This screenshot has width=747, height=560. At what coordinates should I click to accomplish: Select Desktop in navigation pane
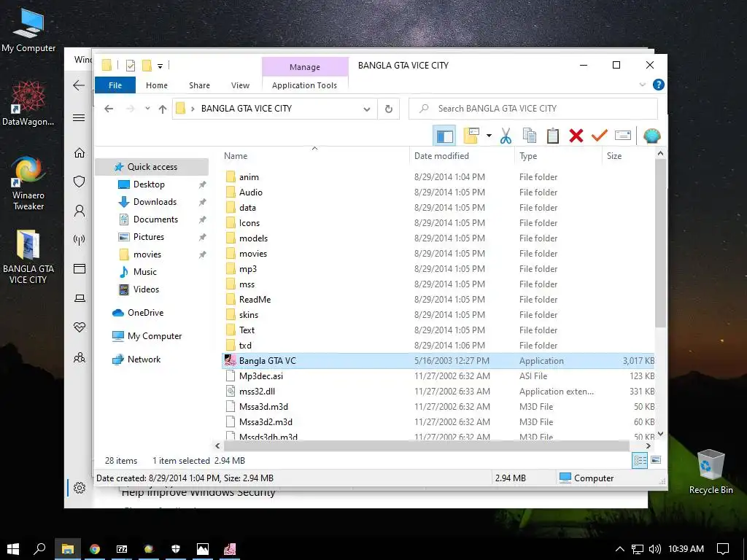149,184
